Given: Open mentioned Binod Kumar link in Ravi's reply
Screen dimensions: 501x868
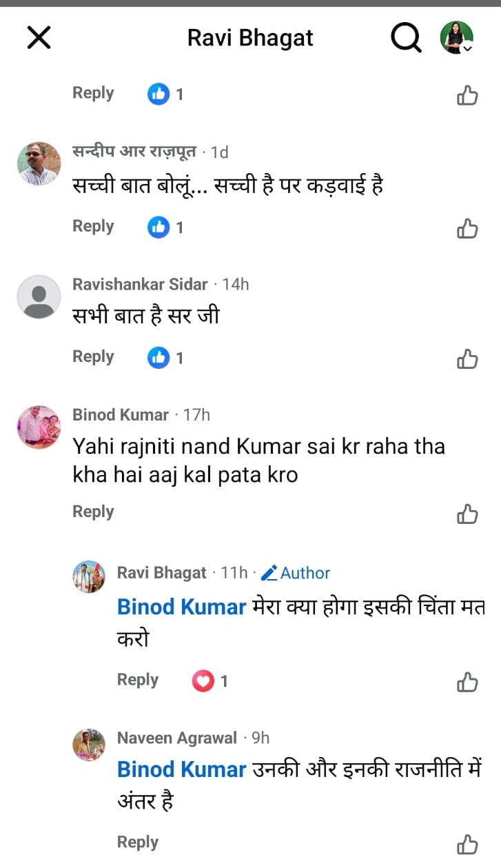Looking at the screenshot, I should coord(181,607).
